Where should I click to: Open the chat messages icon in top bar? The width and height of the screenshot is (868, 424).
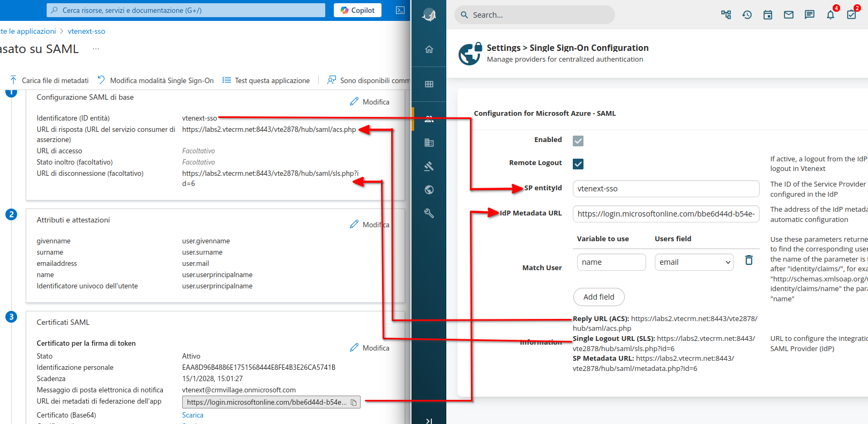[x=810, y=15]
